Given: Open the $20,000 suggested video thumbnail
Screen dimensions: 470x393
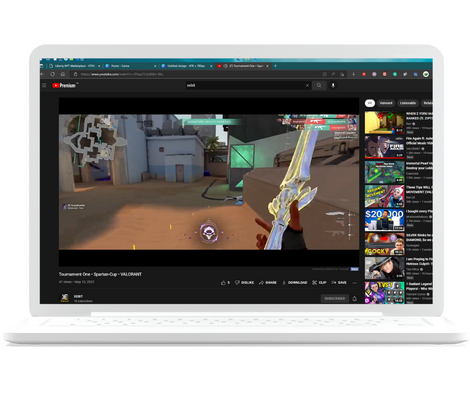Looking at the screenshot, I should click(x=384, y=220).
